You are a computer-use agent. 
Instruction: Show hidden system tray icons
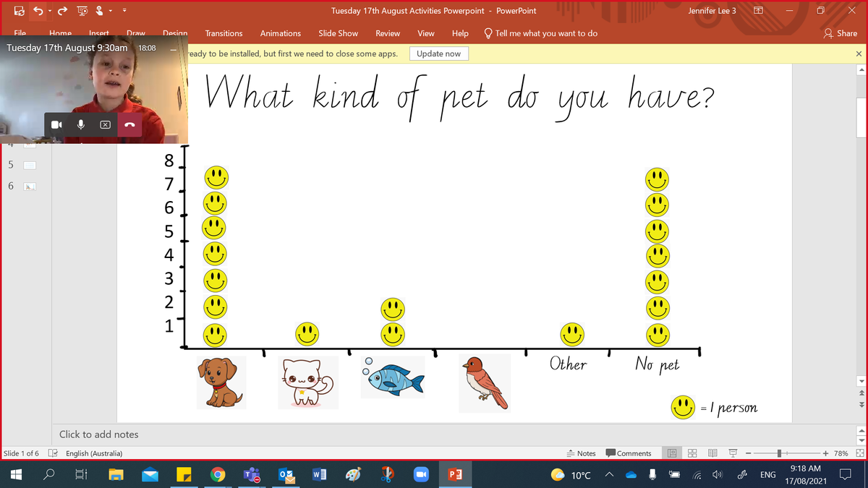click(608, 474)
